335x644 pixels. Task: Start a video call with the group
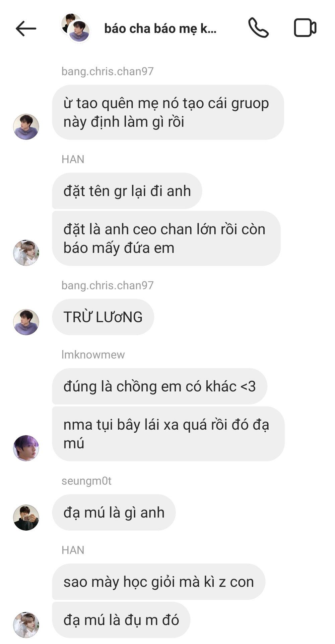coord(305,28)
